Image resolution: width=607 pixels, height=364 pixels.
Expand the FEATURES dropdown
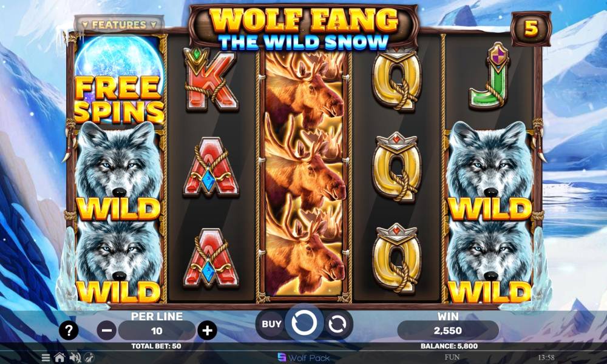coord(119,25)
